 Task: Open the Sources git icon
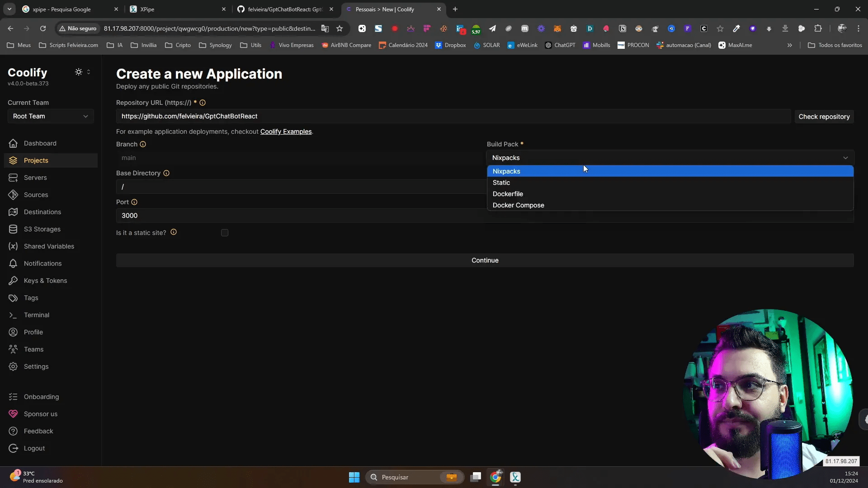click(13, 195)
